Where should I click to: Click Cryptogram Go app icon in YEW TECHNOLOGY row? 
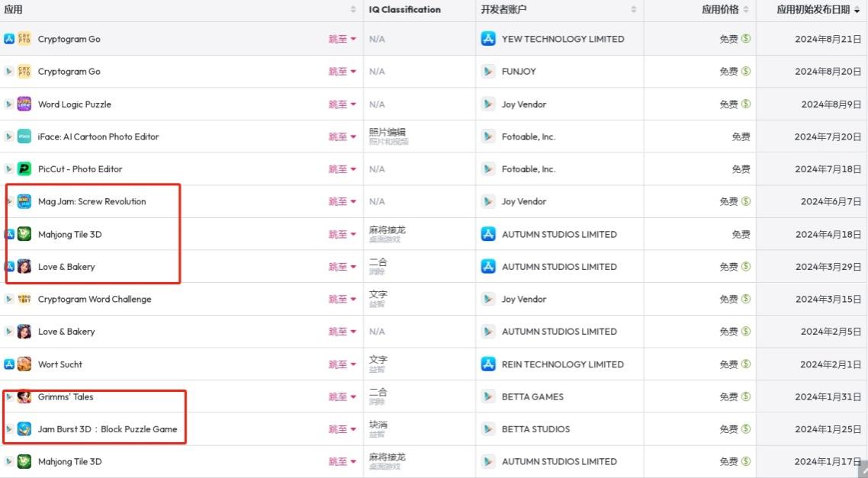(24, 39)
